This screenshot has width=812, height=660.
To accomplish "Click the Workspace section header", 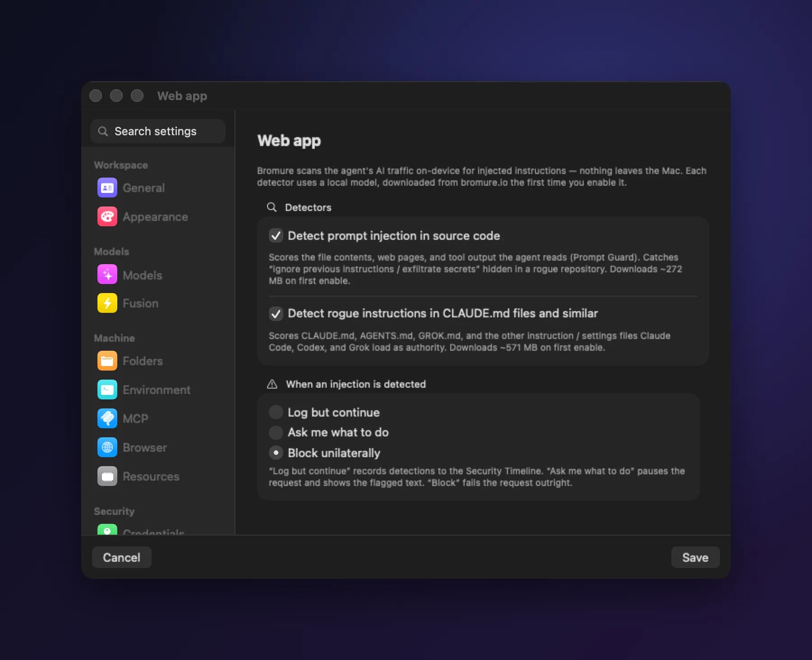I will [x=121, y=165].
